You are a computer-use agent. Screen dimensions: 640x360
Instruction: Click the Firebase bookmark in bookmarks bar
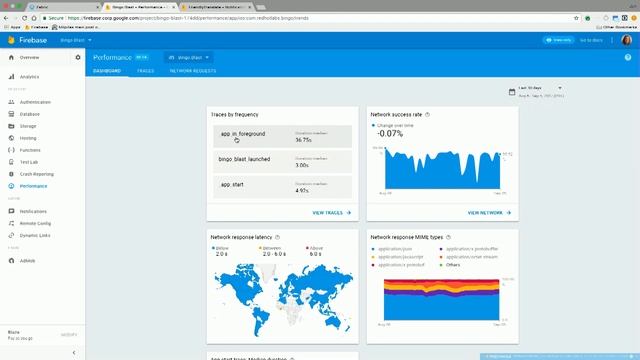(36, 27)
